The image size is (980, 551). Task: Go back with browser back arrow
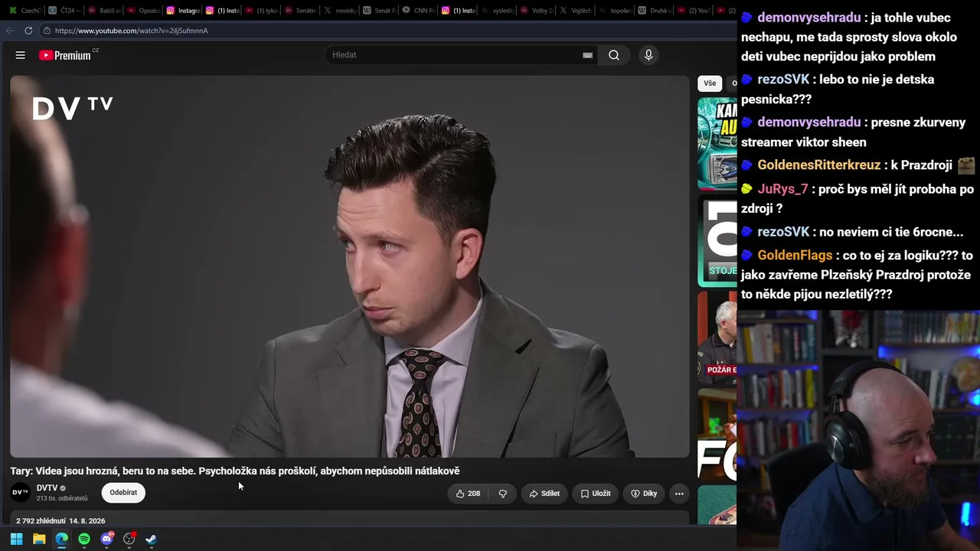[10, 31]
